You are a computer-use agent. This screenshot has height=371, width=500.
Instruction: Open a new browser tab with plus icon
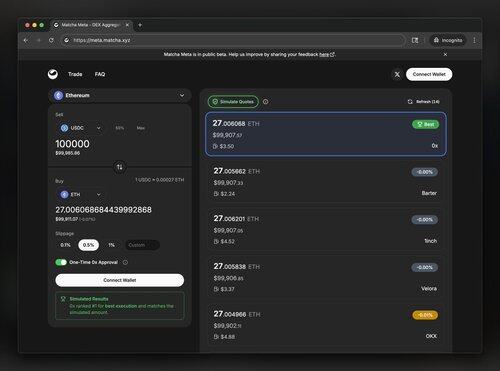point(140,25)
